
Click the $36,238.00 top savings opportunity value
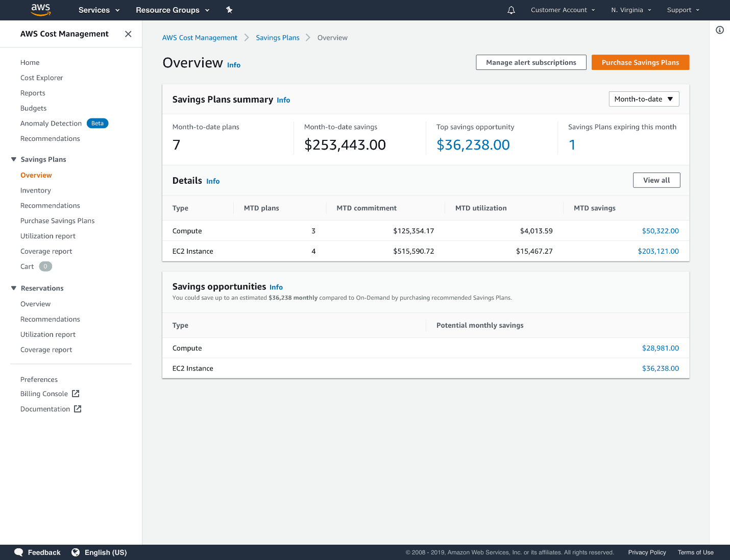point(473,145)
